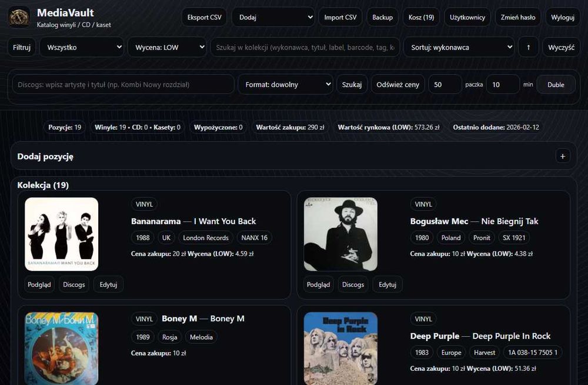Click the Pronit label tag
This screenshot has height=385, width=588.
(x=482, y=238)
